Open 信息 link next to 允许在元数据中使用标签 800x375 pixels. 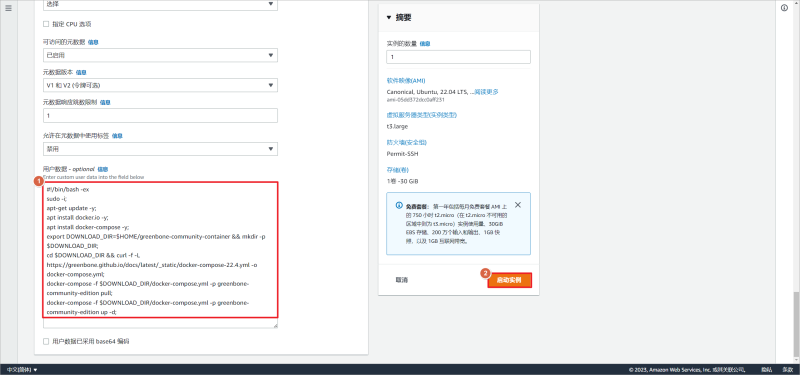click(x=117, y=136)
